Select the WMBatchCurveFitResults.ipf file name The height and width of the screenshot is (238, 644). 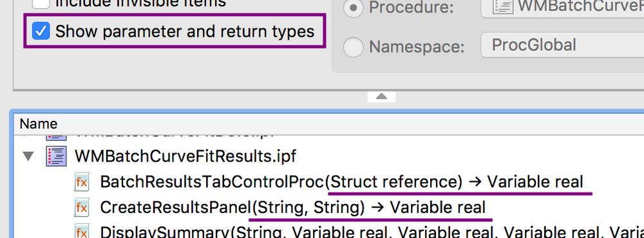[x=185, y=156]
